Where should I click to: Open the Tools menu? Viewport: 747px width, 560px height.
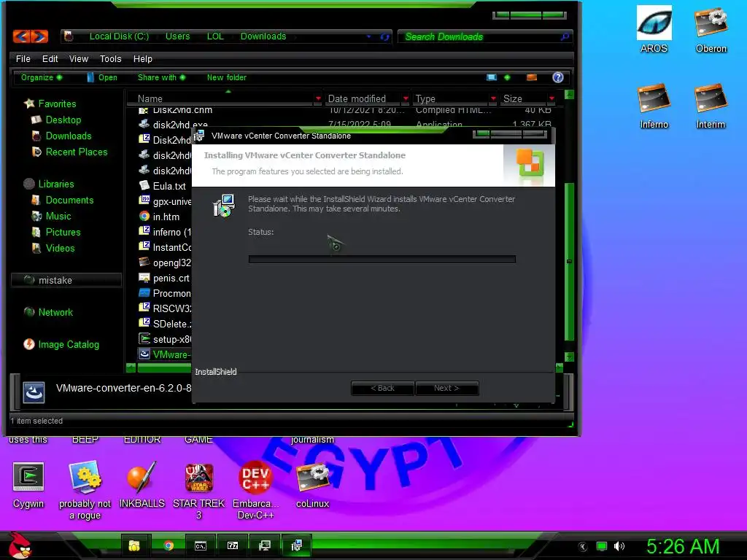coord(111,58)
